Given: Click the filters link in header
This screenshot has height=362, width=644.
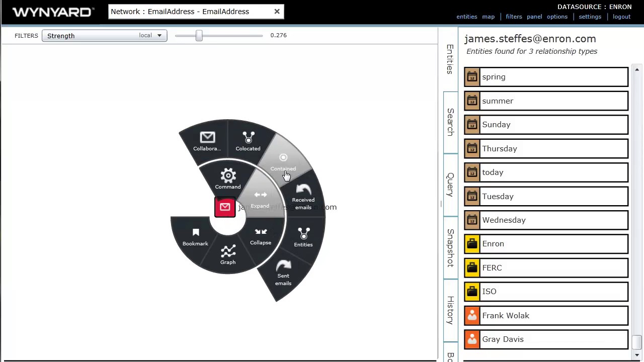Looking at the screenshot, I should [514, 17].
